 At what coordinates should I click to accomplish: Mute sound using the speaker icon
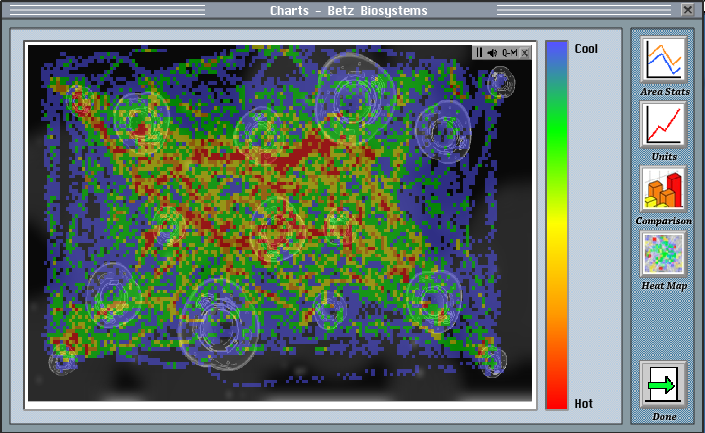(494, 53)
